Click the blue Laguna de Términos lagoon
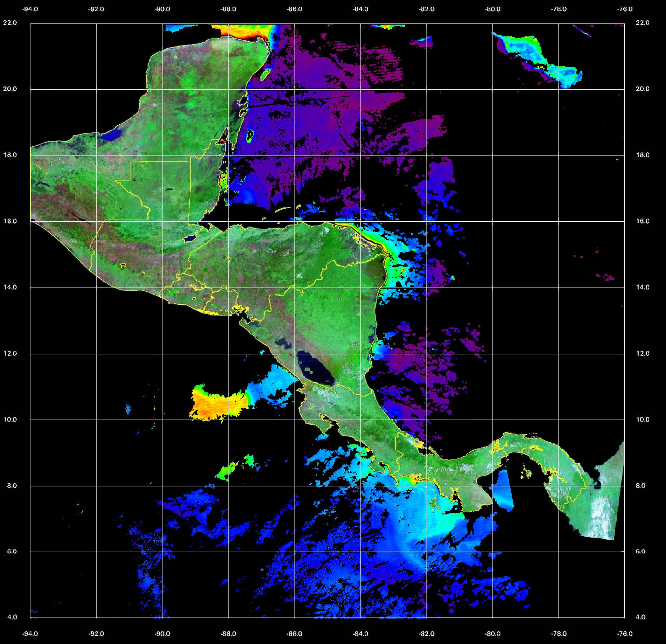This screenshot has width=666, height=644. pos(113,135)
